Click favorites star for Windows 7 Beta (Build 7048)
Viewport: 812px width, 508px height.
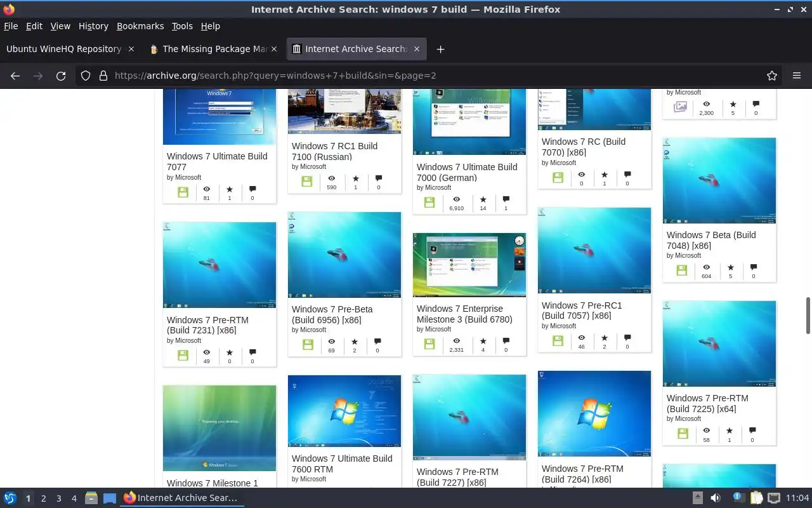pyautogui.click(x=731, y=267)
